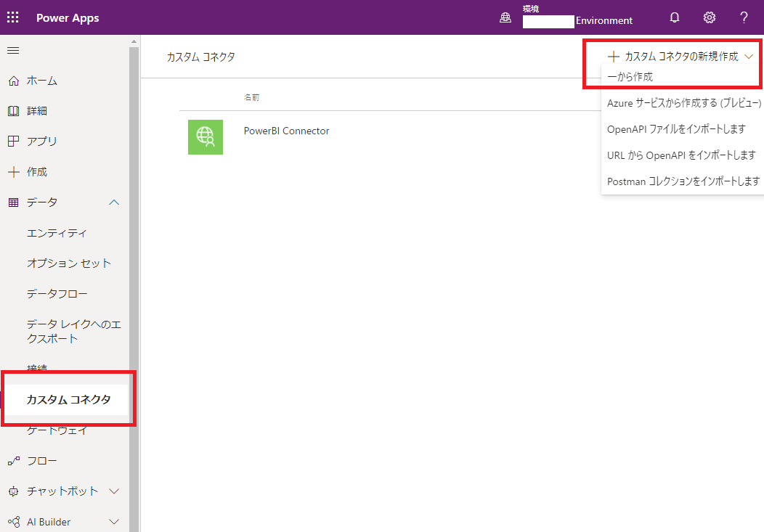Click the help question mark icon
The height and width of the screenshot is (532, 764).
tap(744, 17)
